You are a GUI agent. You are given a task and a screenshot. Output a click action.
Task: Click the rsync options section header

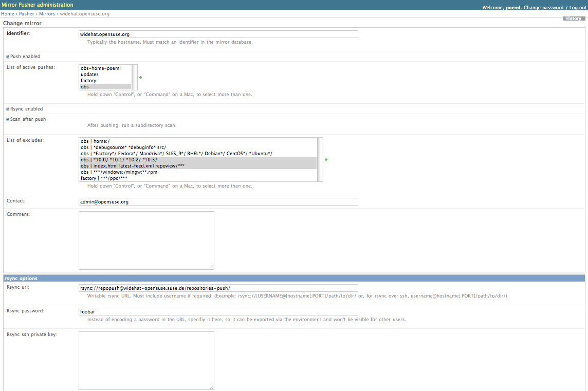click(294, 278)
